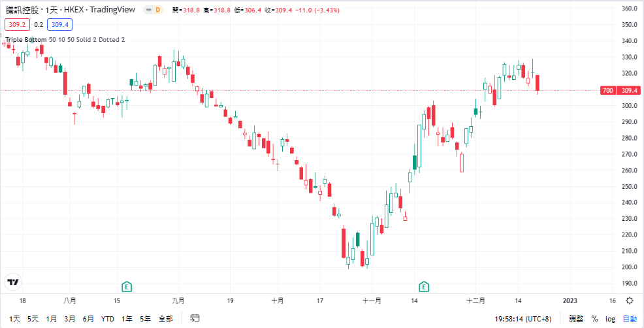This screenshot has width=644, height=328.
Task: Click the 2023 date axis label
Action: point(570,301)
